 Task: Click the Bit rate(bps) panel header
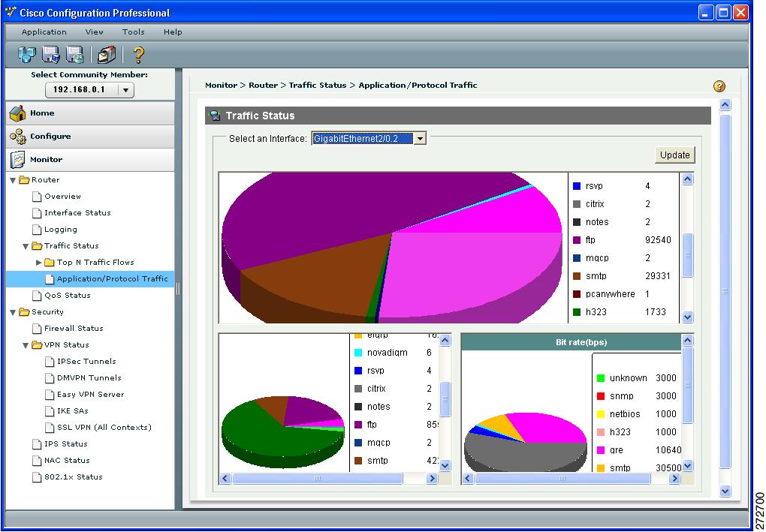coord(571,342)
